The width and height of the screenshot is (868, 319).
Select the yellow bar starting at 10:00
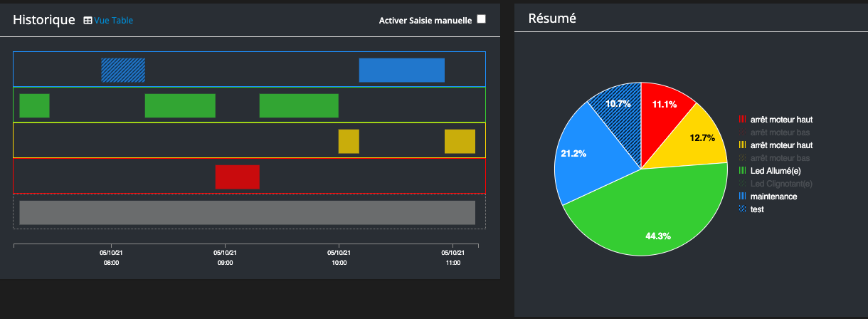[x=349, y=141]
